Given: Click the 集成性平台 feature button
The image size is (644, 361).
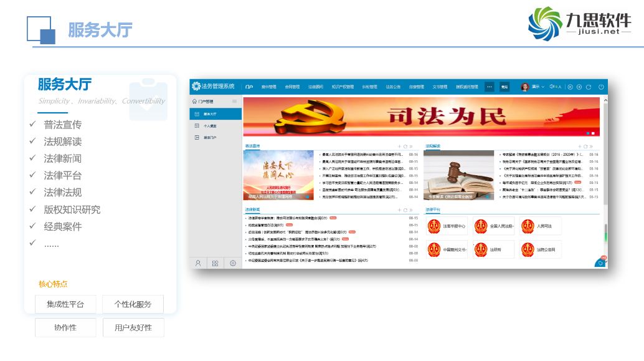Looking at the screenshot, I should tap(65, 304).
